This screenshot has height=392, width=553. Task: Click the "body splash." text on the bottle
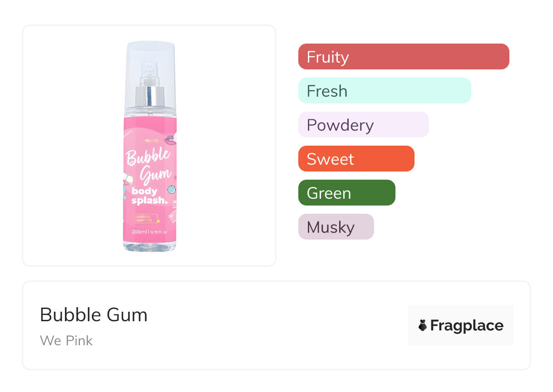148,196
